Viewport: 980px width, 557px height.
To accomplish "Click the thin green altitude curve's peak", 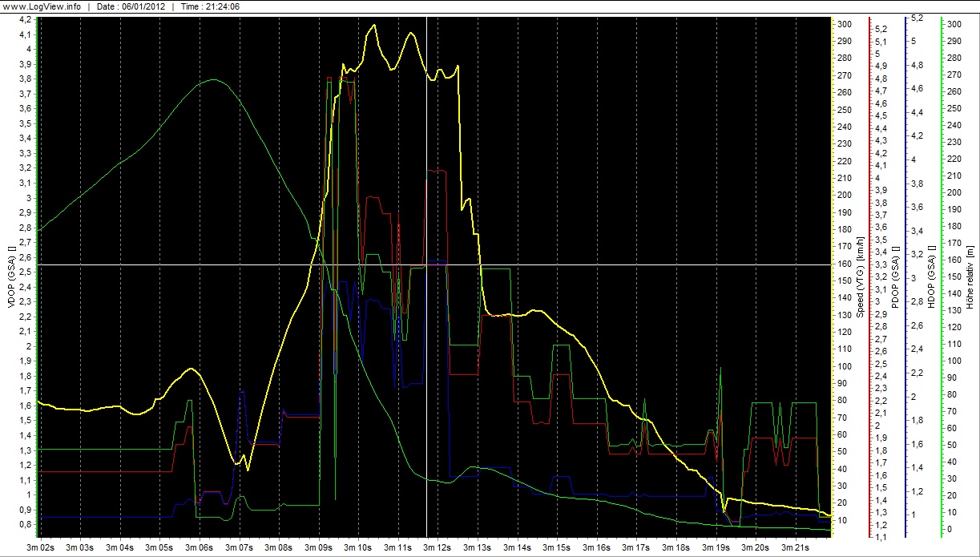I will [x=213, y=79].
